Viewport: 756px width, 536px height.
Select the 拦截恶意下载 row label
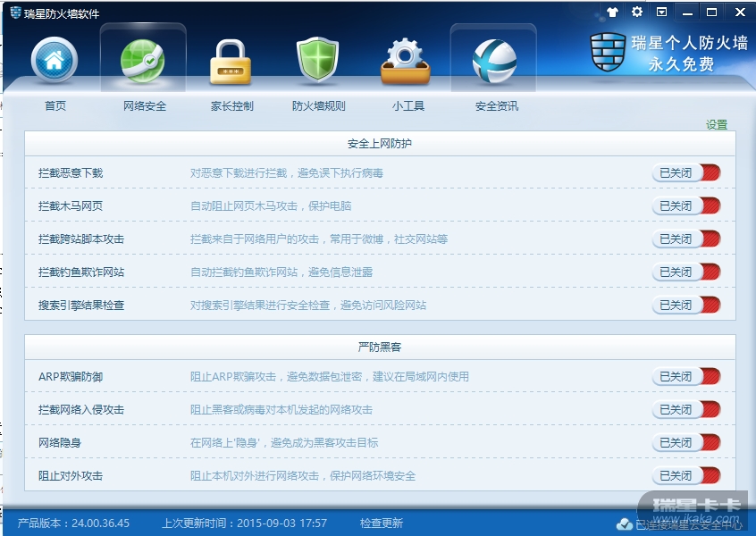[x=71, y=173]
